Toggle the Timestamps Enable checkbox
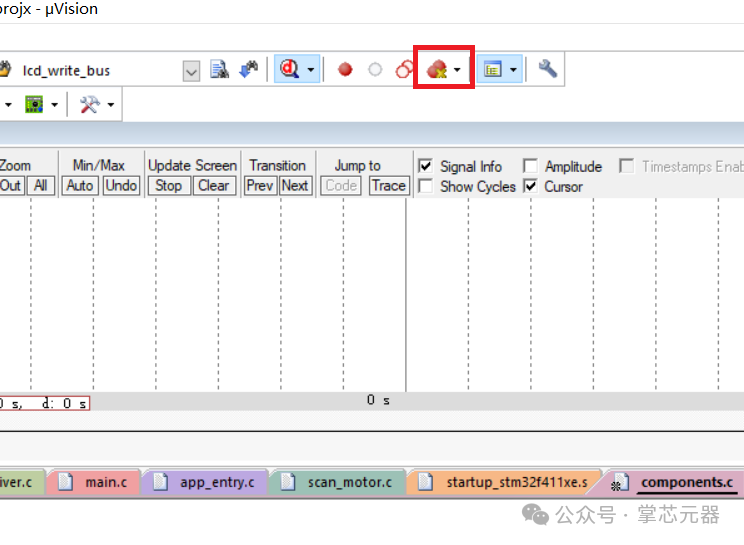This screenshot has height=545, width=744. (626, 166)
